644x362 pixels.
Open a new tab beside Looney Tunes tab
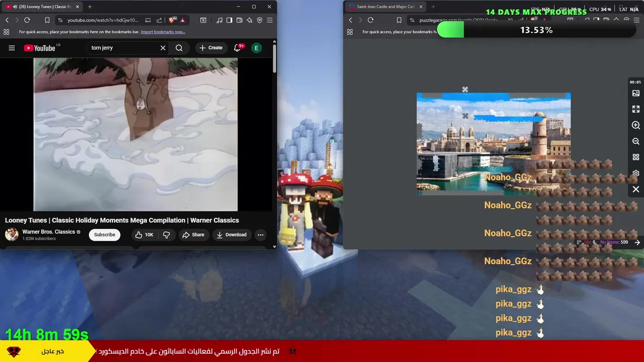coord(90,7)
